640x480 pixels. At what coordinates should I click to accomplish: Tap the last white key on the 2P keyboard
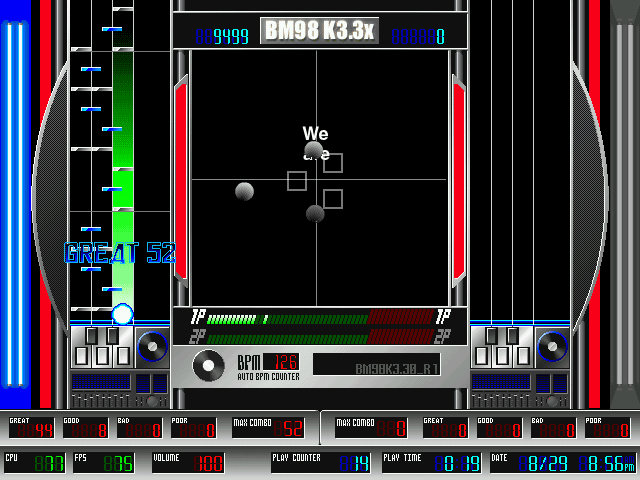click(x=523, y=356)
